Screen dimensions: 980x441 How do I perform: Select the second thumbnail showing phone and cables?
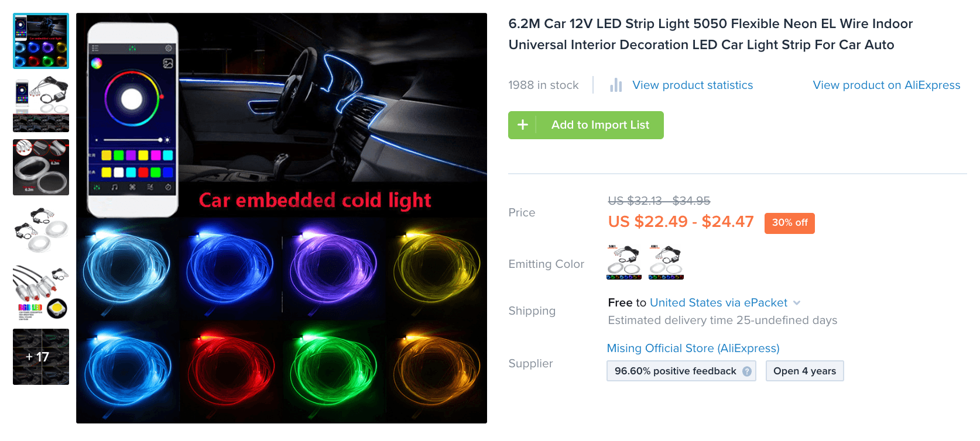pos(41,104)
